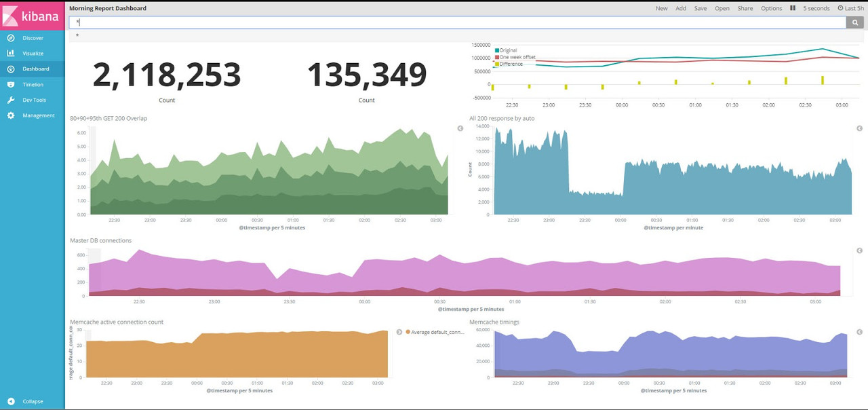Click the Memcache timings title

point(494,322)
